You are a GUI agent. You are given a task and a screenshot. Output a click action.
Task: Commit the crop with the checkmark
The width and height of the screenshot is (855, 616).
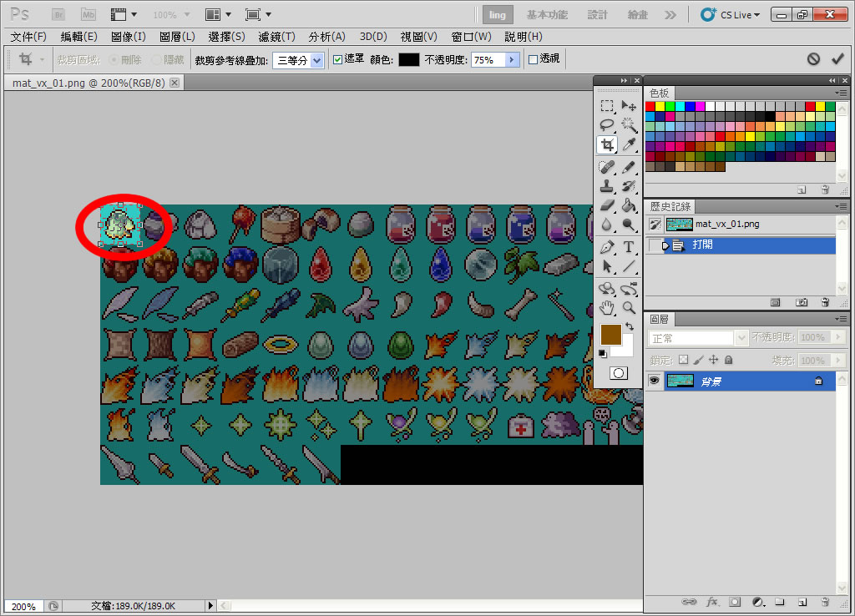pyautogui.click(x=837, y=59)
